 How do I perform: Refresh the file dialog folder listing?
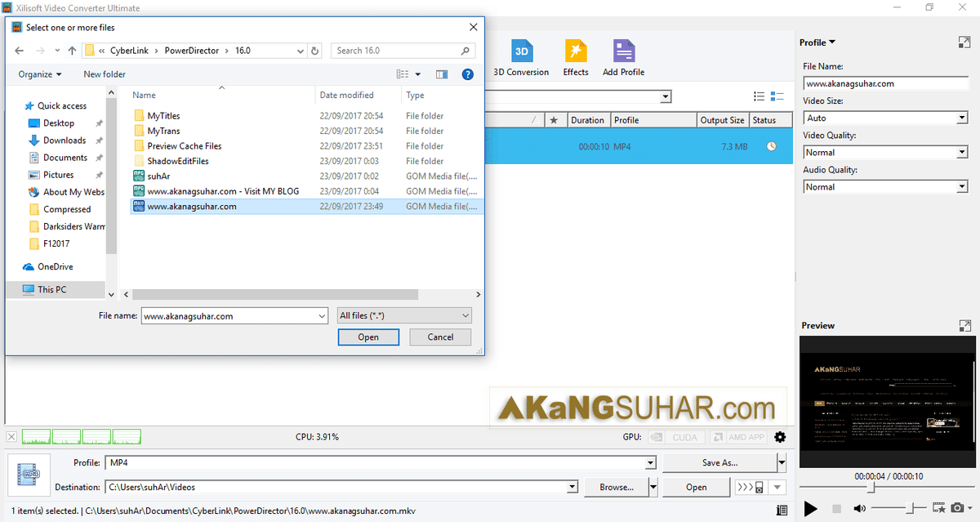tap(315, 51)
